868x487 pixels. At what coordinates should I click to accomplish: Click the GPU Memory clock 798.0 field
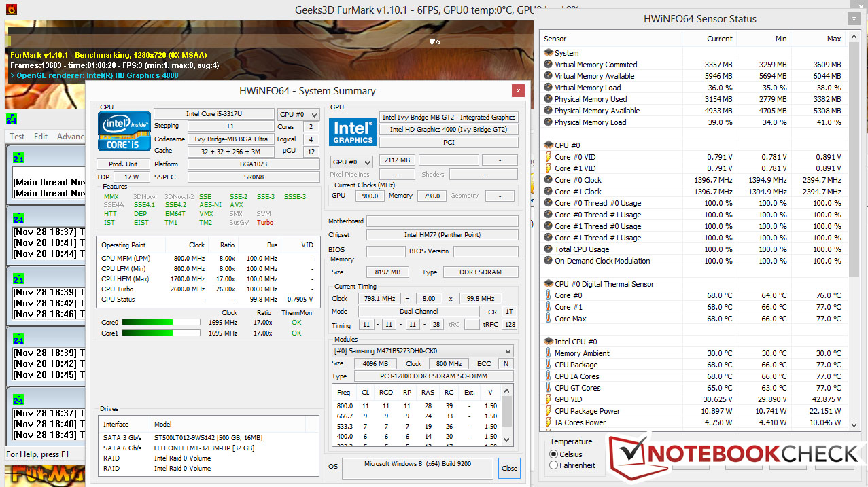(x=432, y=196)
